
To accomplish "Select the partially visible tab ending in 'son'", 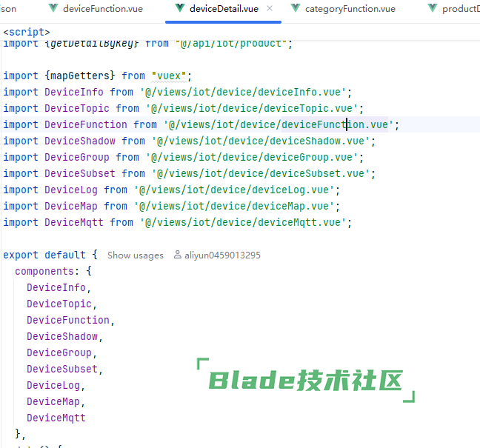I will pyautogui.click(x=8, y=9).
